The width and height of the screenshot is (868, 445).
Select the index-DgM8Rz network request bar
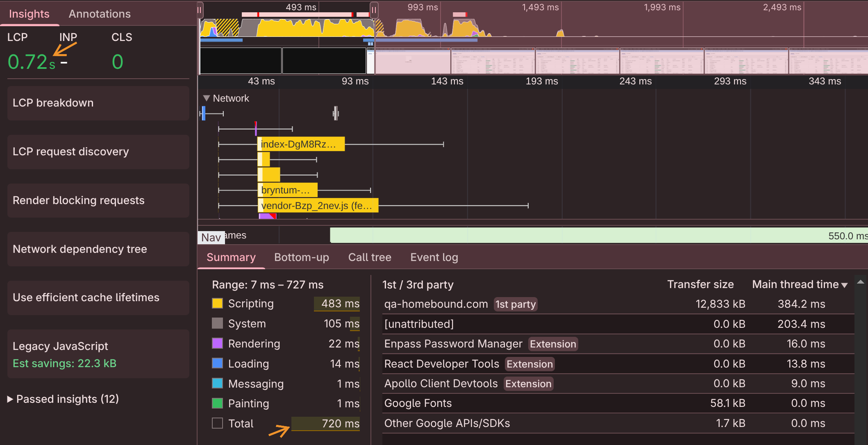pyautogui.click(x=301, y=144)
